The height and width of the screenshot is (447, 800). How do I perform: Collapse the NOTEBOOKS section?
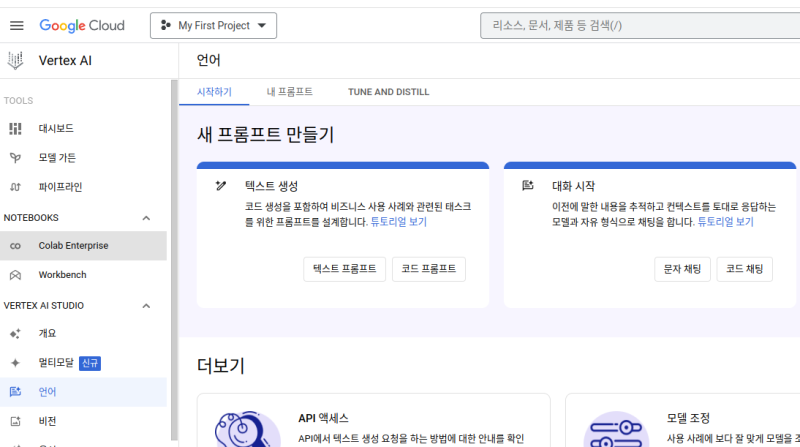coord(146,218)
